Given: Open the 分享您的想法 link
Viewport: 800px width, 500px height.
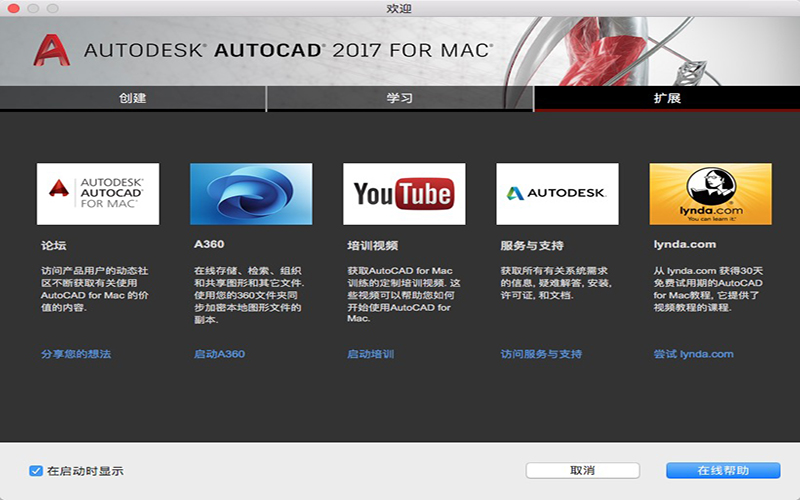Looking at the screenshot, I should click(76, 354).
